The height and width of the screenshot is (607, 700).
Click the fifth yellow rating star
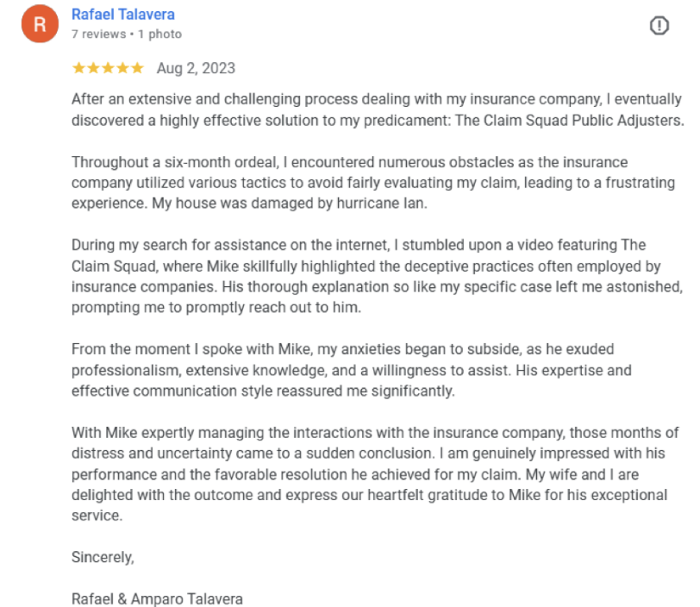point(137,68)
